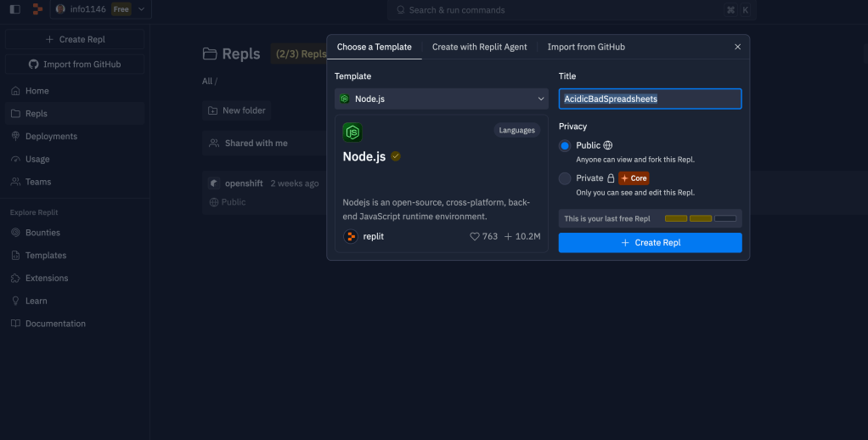Click the heart likes icon showing 763
The width and height of the screenshot is (868, 440).
475,236
